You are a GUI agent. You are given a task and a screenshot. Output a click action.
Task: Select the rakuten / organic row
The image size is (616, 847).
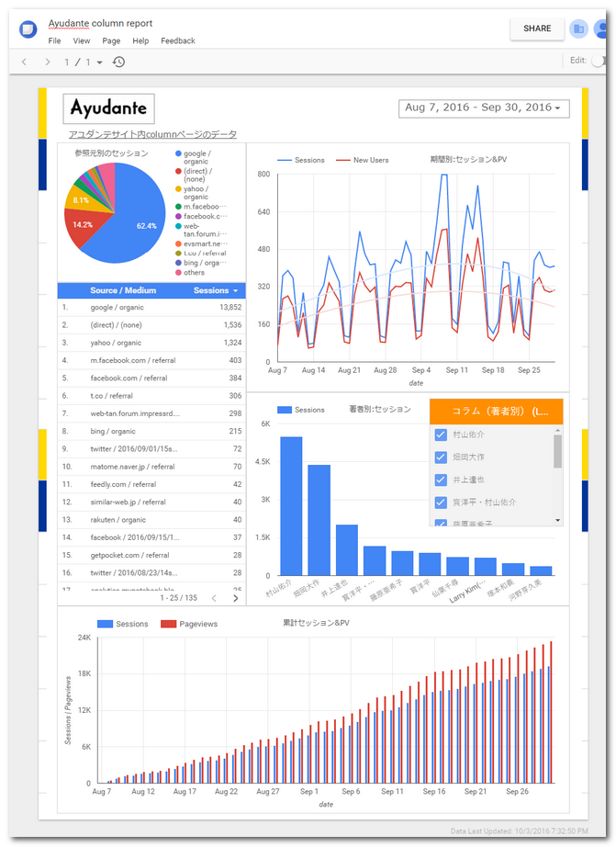[x=151, y=520]
